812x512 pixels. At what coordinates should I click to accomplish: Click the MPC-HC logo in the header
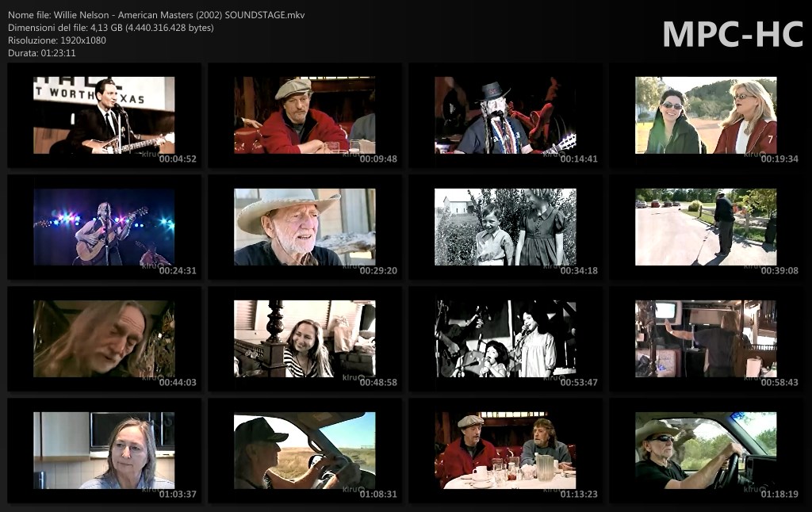pos(732,34)
